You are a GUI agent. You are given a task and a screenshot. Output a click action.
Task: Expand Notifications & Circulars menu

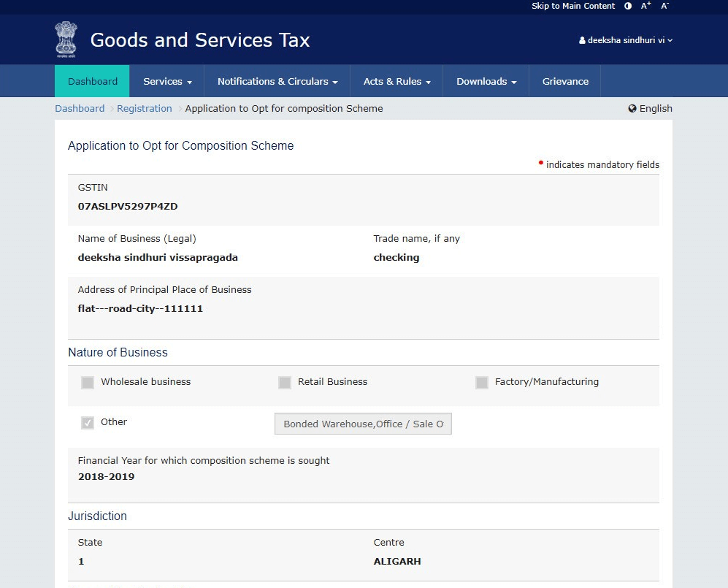pos(277,81)
